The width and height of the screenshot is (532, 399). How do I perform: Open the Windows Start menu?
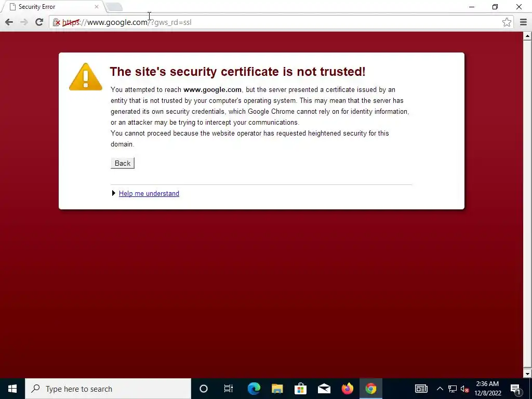click(x=12, y=389)
